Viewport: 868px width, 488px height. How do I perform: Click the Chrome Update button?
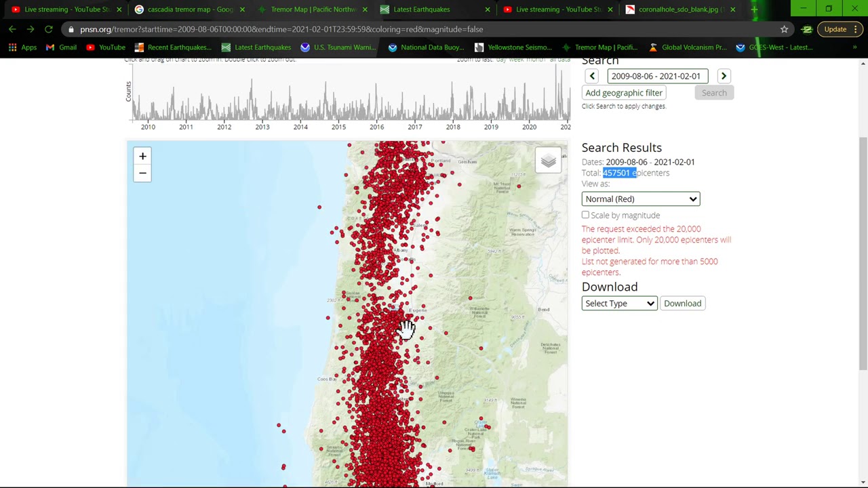tap(840, 29)
